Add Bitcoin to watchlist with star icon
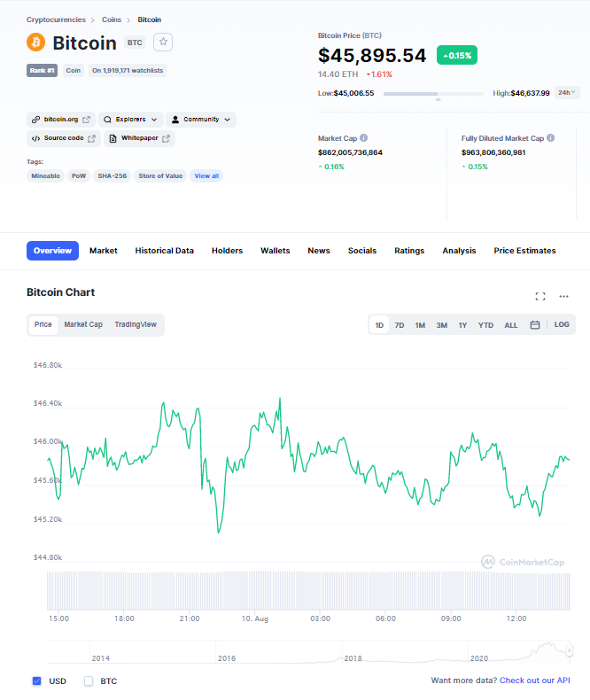This screenshot has width=590, height=700. (x=163, y=42)
